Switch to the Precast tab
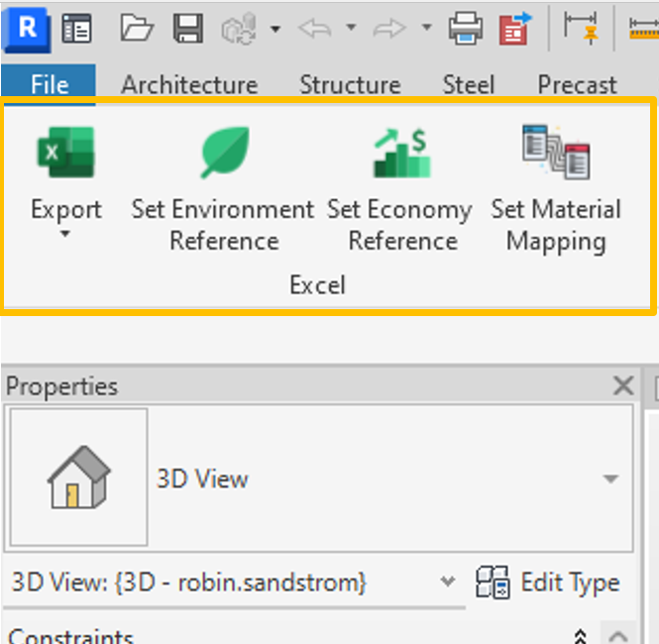The height and width of the screenshot is (644, 659). (x=578, y=85)
